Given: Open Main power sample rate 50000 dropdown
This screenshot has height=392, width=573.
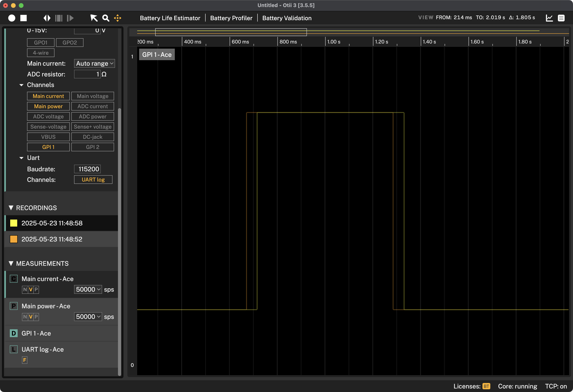Looking at the screenshot, I should click(88, 317).
